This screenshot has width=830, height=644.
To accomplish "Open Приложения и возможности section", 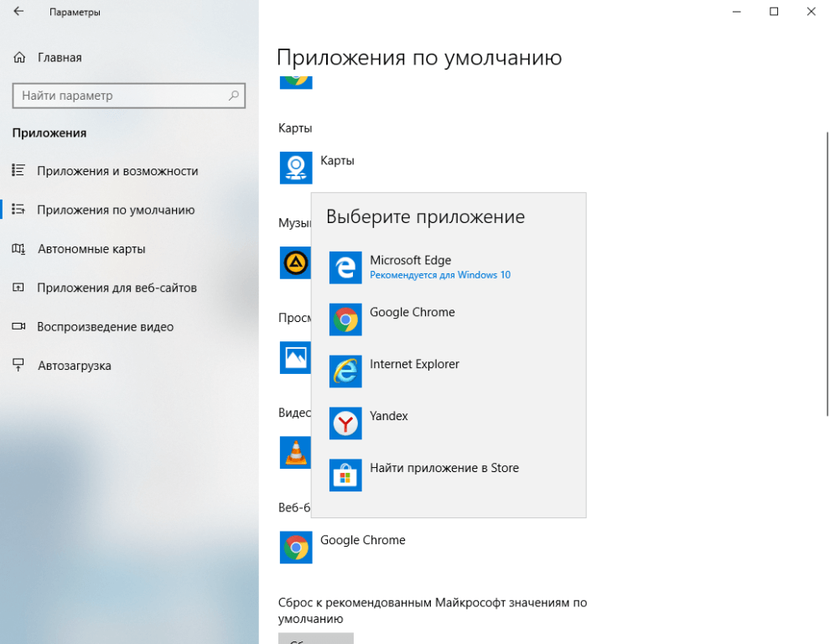I will 117,171.
